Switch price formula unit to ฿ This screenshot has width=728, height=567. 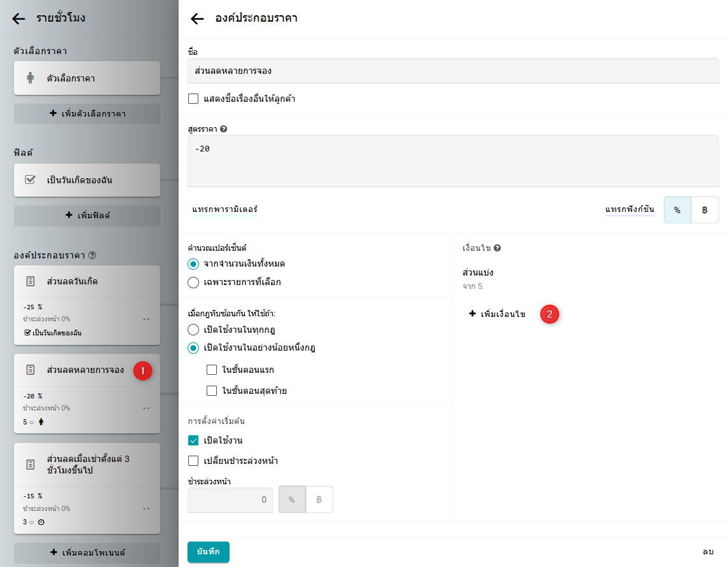point(704,210)
